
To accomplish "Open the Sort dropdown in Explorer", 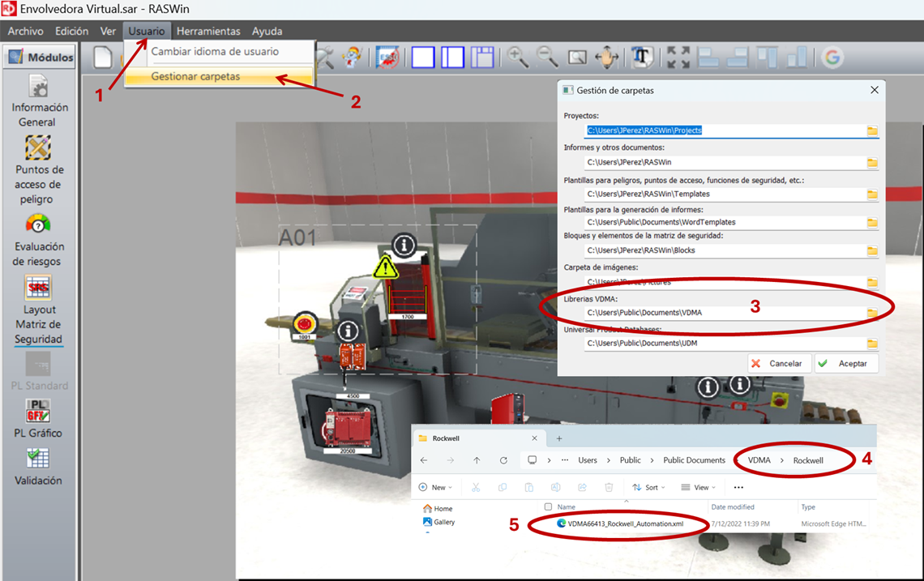I will [x=648, y=487].
